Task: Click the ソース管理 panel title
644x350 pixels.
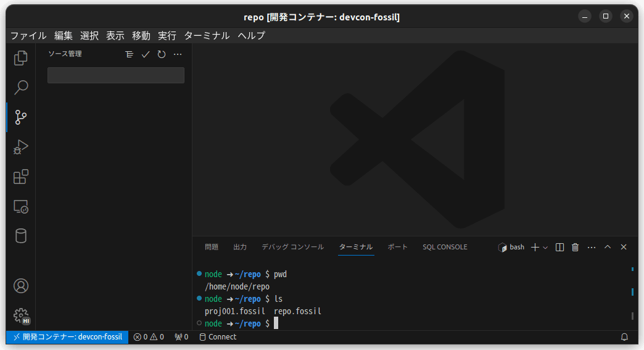Action: click(x=65, y=54)
